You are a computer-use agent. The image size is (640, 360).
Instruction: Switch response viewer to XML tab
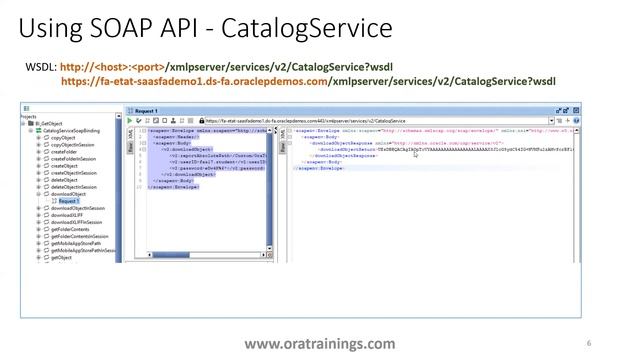click(282, 134)
